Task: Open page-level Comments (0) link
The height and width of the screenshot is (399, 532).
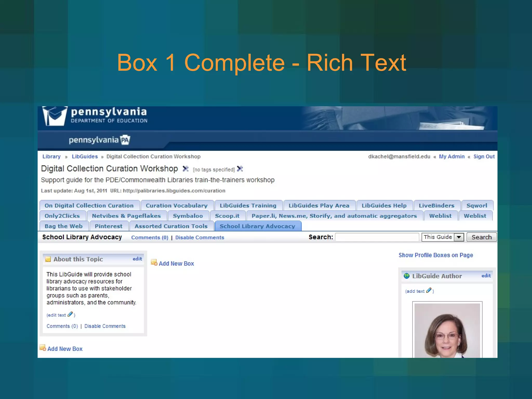Action: pyautogui.click(x=150, y=237)
